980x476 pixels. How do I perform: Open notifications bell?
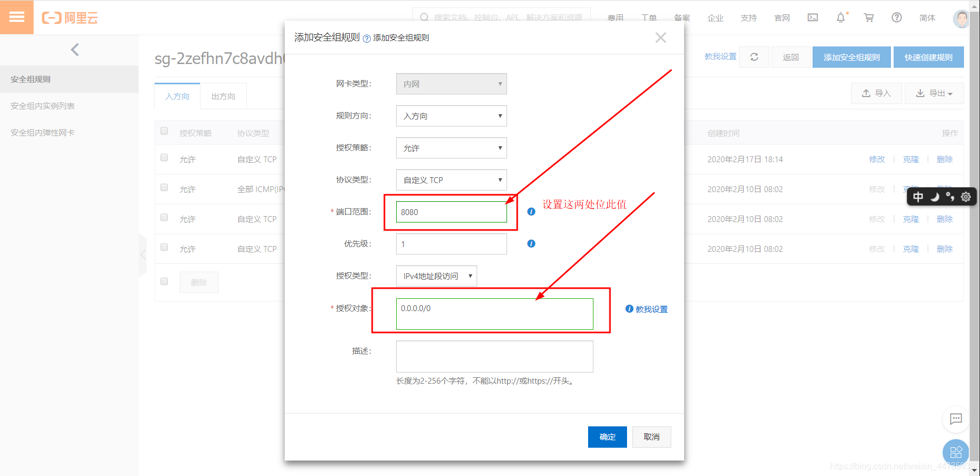pyautogui.click(x=841, y=18)
